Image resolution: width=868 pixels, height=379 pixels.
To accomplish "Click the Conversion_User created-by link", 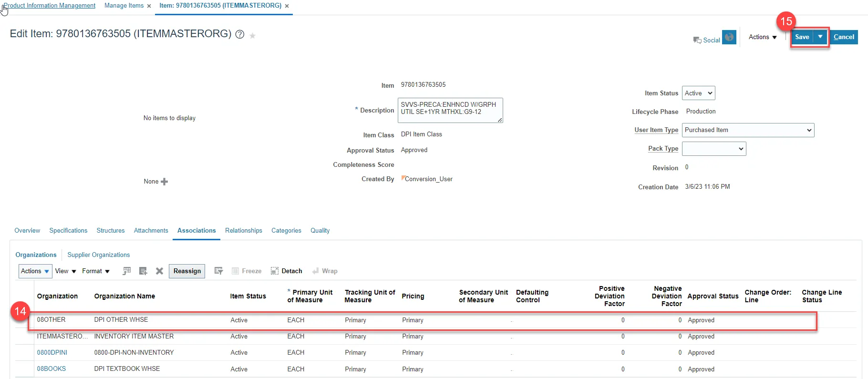I will (429, 179).
